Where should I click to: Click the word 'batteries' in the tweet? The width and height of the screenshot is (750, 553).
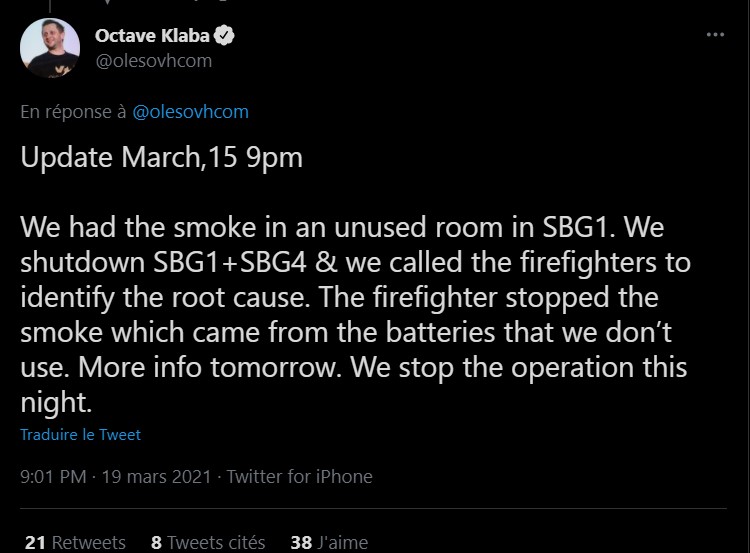tap(411, 332)
